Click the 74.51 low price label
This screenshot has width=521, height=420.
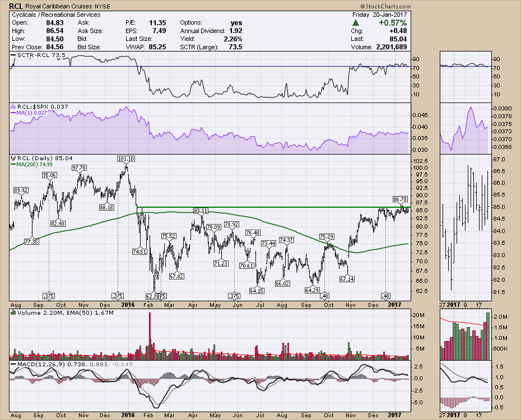139,251
